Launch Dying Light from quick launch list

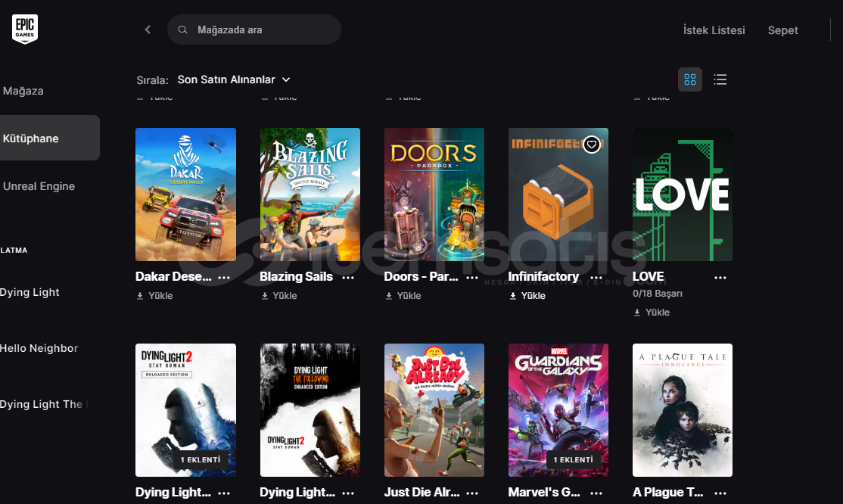click(30, 292)
